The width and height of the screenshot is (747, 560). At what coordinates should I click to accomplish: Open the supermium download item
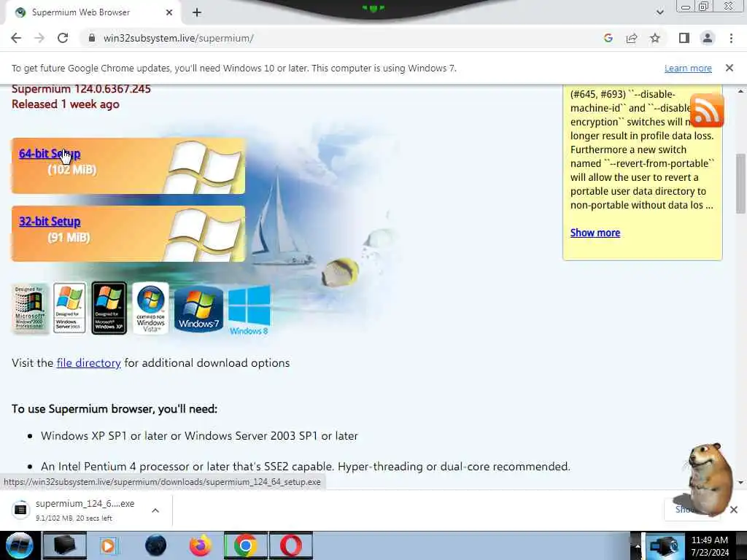(x=76, y=510)
